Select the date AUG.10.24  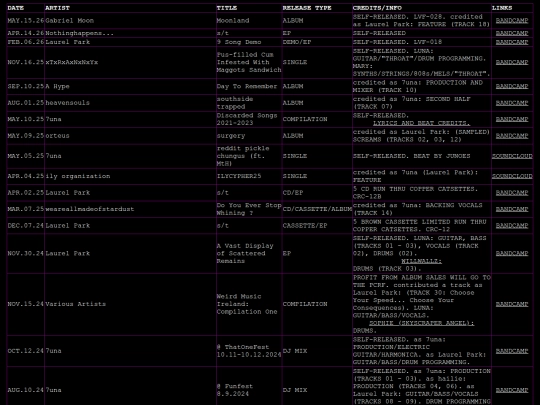[x=25, y=390]
